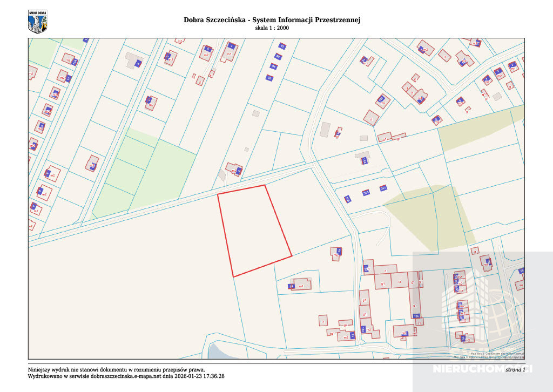Click the 'Niniejszy wydruk nie stanowi dokumentu' disclaimer line
This screenshot has width=553, height=392.
117,370
